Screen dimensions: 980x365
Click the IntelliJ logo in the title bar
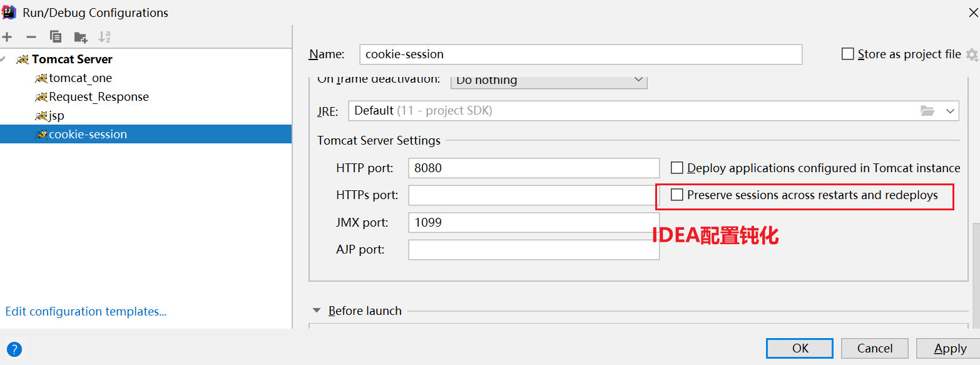click(9, 11)
